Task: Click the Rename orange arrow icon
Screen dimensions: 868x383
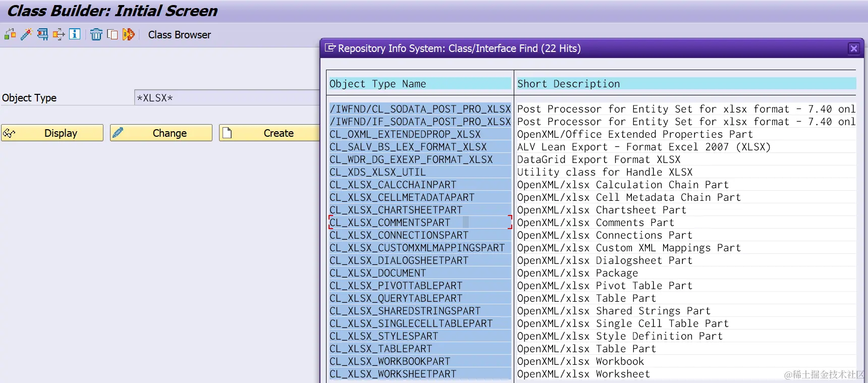Action: (x=129, y=34)
